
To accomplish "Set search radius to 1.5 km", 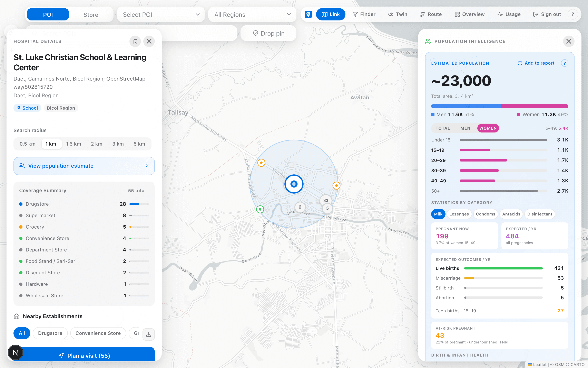I will [x=73, y=144].
